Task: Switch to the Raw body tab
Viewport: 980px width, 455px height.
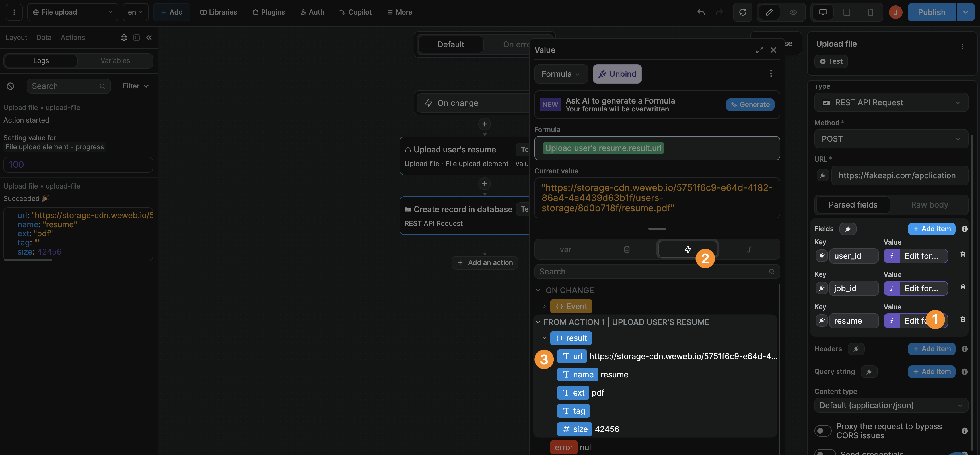Action: click(x=929, y=205)
